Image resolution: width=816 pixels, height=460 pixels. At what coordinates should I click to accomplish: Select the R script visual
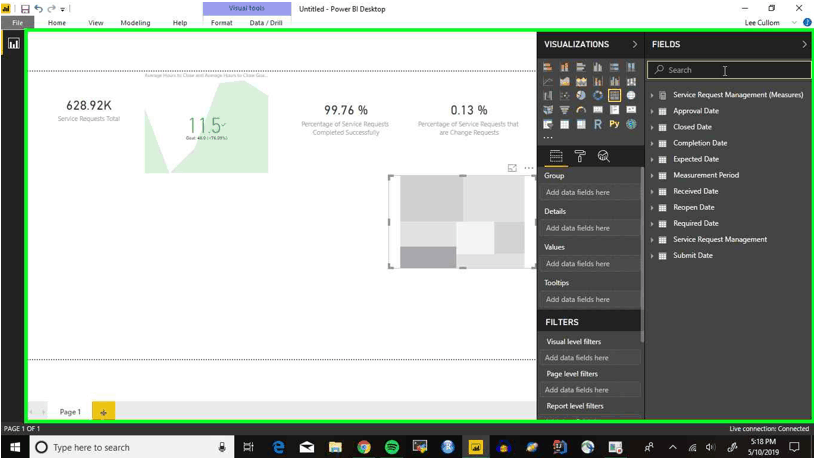coord(597,124)
